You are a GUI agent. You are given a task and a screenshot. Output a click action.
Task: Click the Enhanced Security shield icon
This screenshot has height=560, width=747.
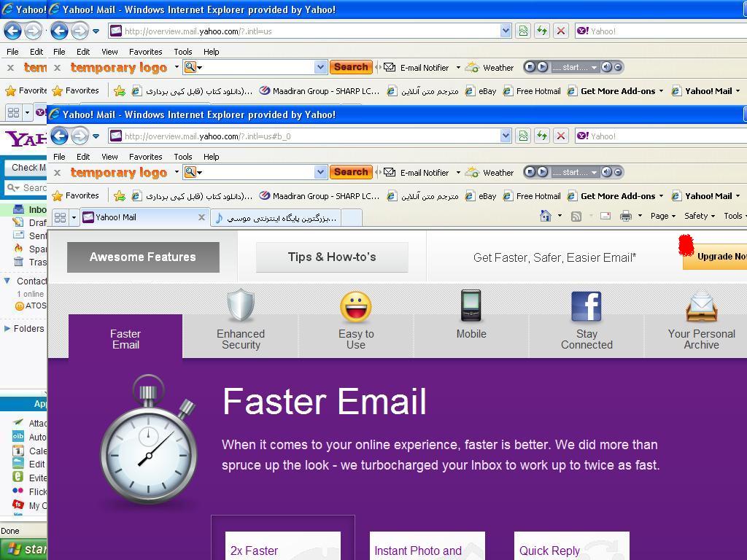tap(241, 306)
